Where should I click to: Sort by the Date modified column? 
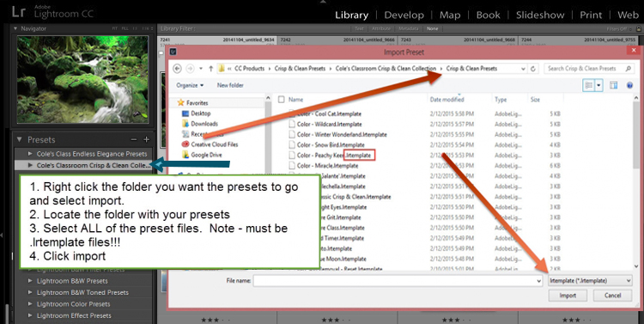click(447, 100)
